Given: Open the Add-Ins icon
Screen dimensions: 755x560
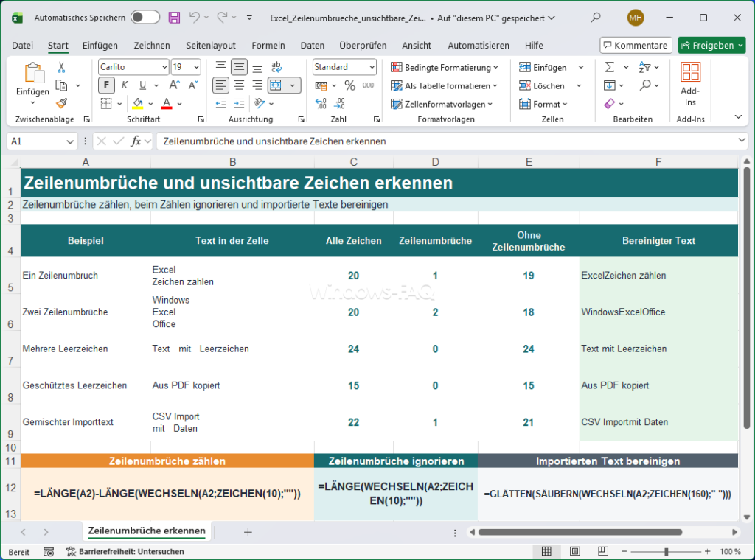Looking at the screenshot, I should (690, 72).
